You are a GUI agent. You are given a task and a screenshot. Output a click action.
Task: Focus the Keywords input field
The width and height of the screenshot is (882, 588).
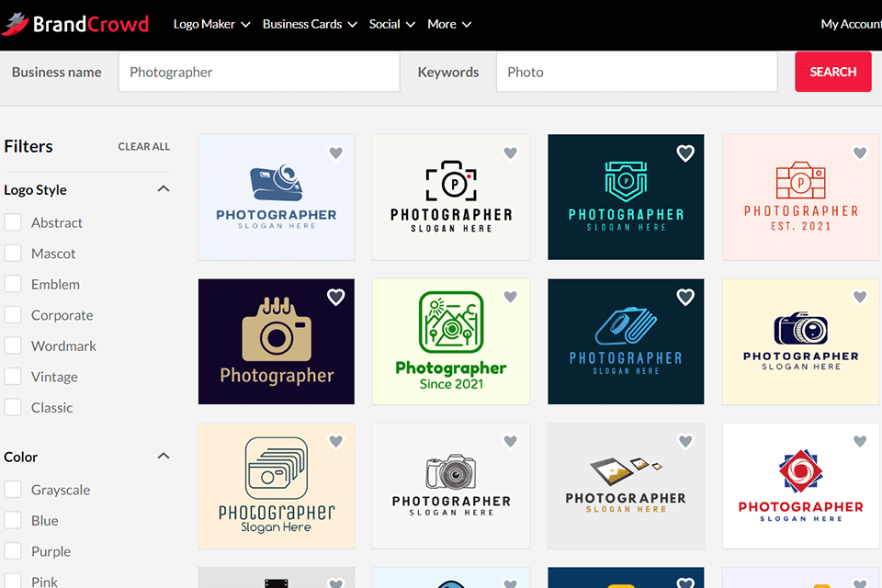point(637,72)
